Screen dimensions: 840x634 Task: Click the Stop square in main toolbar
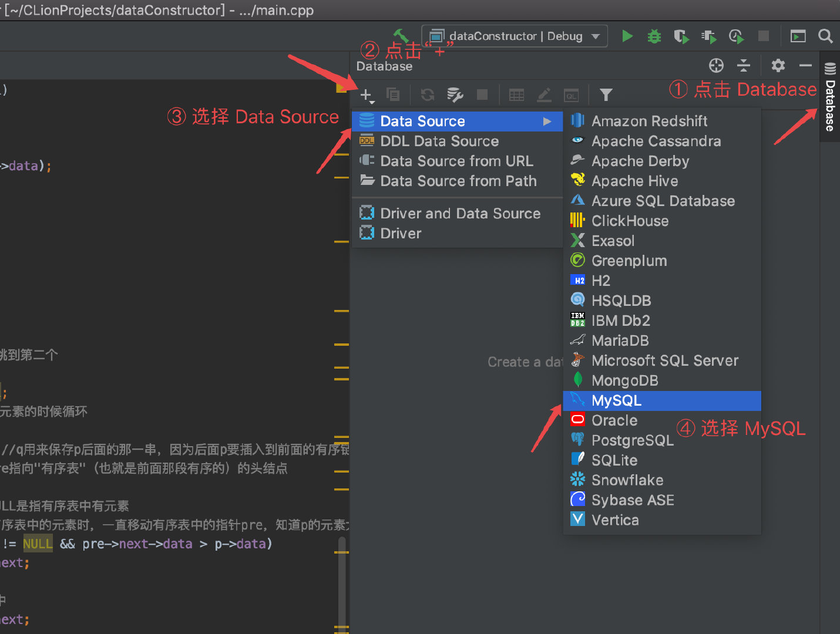tap(764, 36)
